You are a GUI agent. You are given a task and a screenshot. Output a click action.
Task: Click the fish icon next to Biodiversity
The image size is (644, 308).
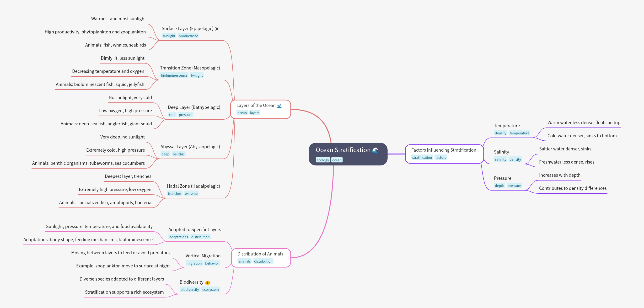(x=207, y=282)
